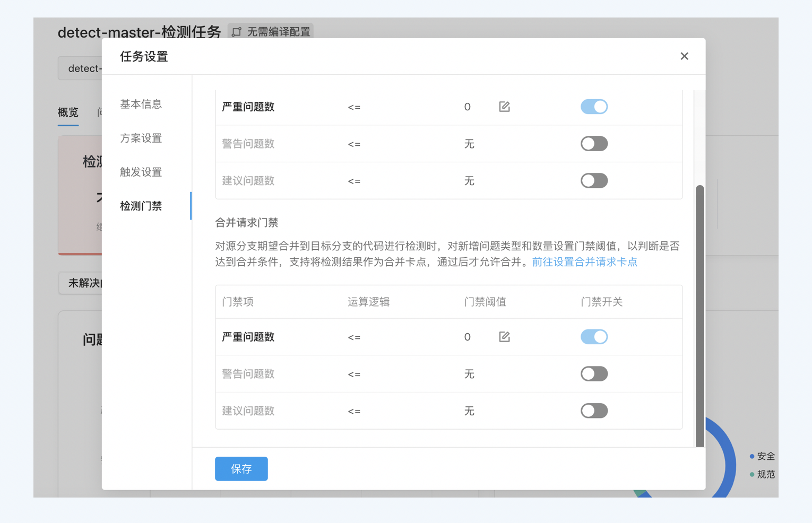Click the 门禁阈值 column header
The height and width of the screenshot is (523, 812).
(485, 302)
